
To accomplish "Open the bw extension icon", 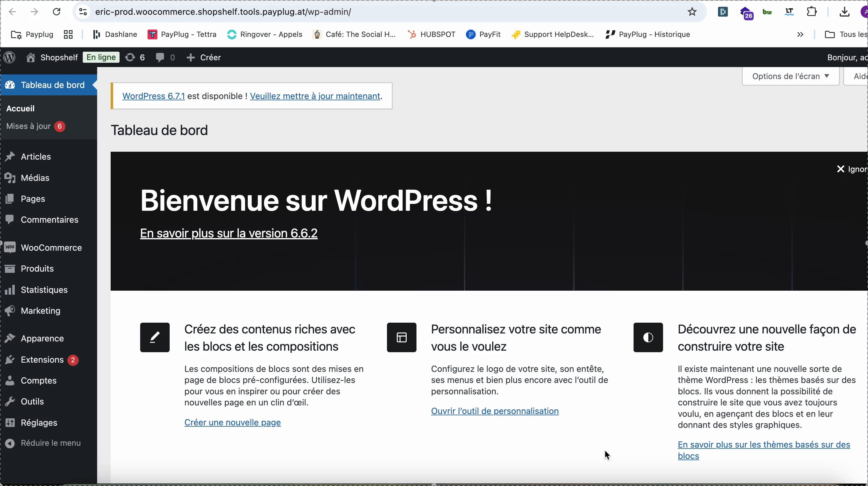I will (767, 12).
